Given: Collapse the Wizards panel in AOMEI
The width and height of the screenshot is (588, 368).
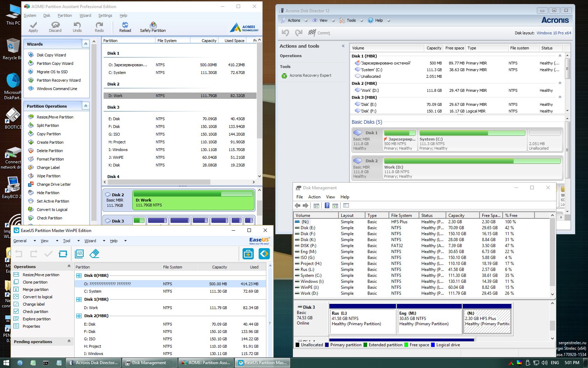Looking at the screenshot, I should 85,44.
